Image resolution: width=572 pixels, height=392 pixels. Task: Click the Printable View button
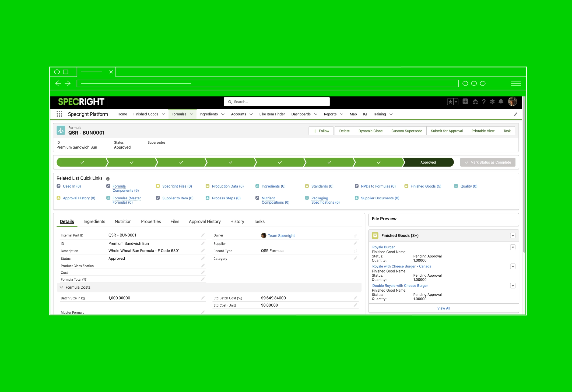(x=483, y=131)
